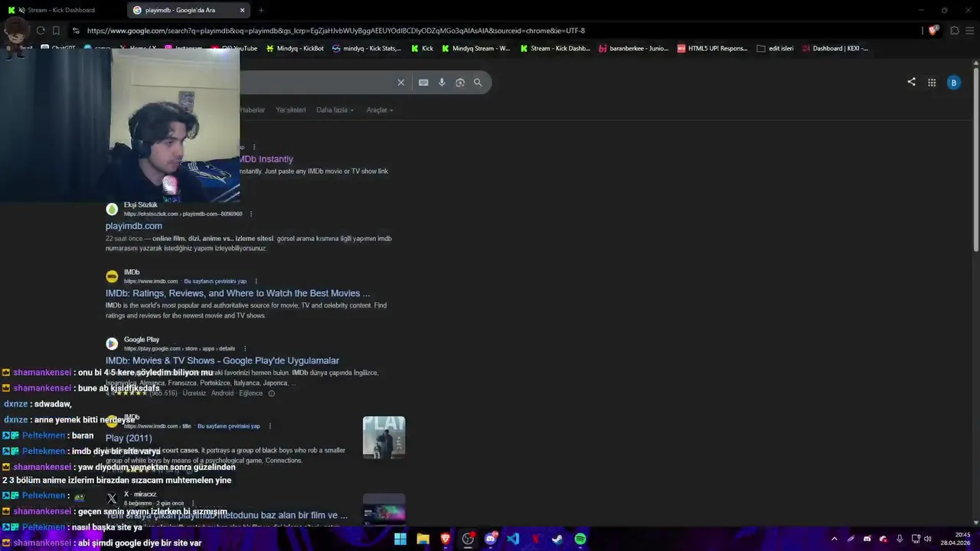Switch to Haberler results tab
This screenshot has width=980, height=551.
point(252,110)
